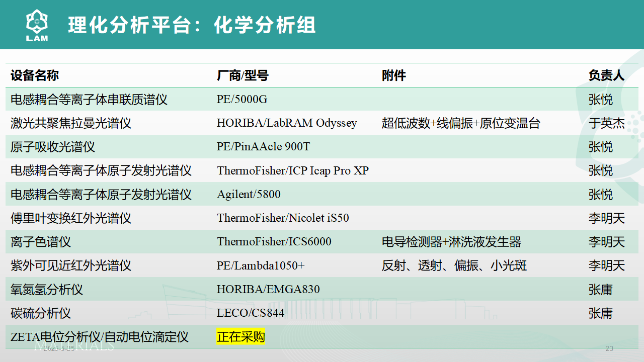Click 李明天 in the Nicolet iS50 row
Image resolution: width=644 pixels, height=362 pixels.
(607, 218)
